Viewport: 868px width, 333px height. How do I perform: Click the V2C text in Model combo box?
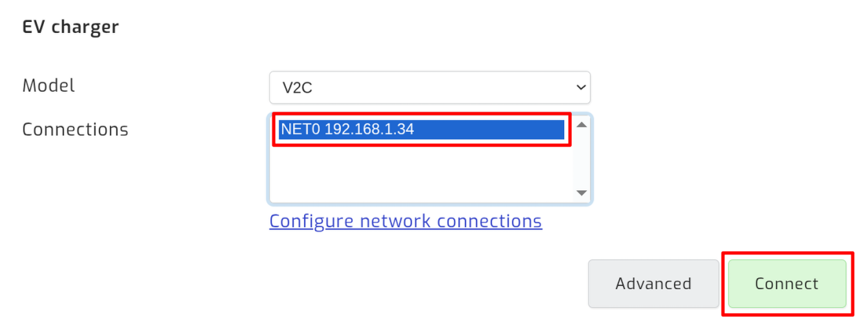[x=298, y=88]
